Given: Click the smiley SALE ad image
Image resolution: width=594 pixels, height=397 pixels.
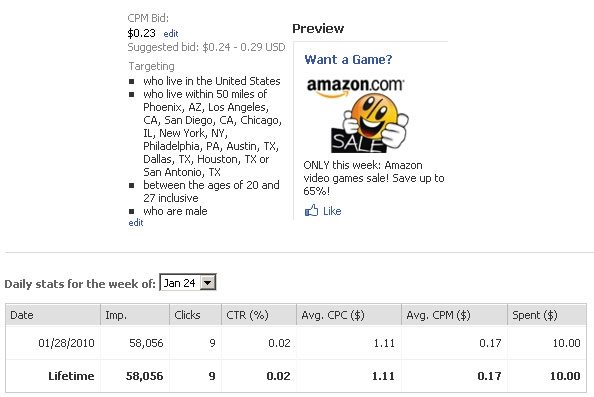Looking at the screenshot, I should click(370, 123).
